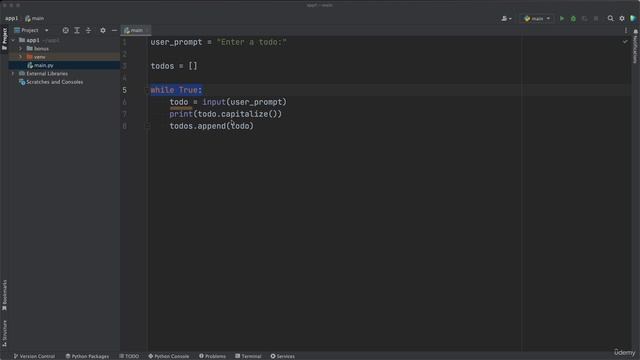This screenshot has height=360, width=640.
Task: Click main breadcrumb in navigation bar
Action: click(x=35, y=18)
